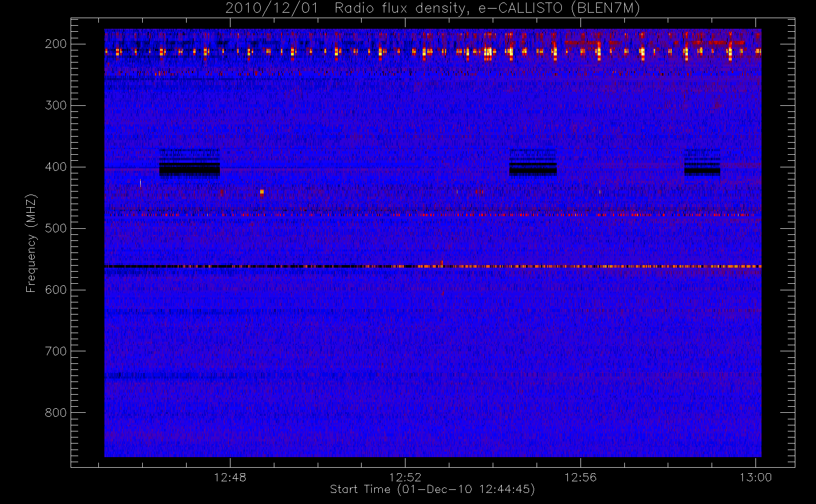This screenshot has height=504, width=816.
Task: Click the 12:48 time tick label
Action: point(230,477)
